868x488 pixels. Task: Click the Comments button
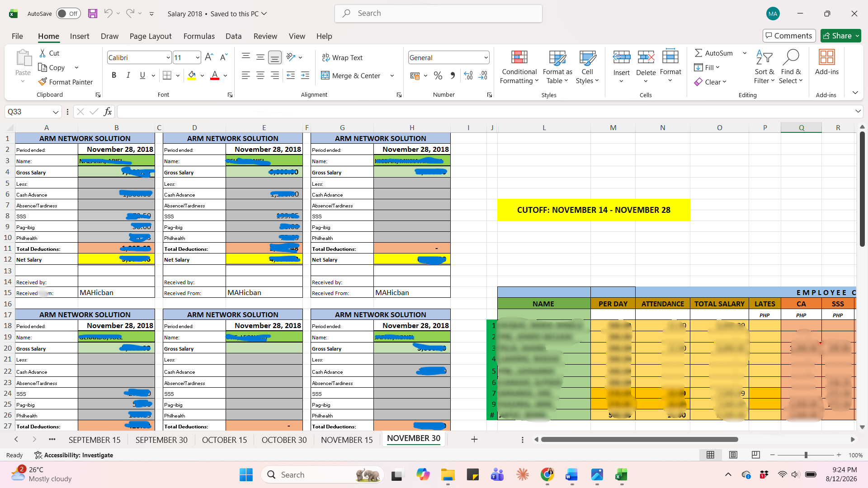(x=789, y=36)
